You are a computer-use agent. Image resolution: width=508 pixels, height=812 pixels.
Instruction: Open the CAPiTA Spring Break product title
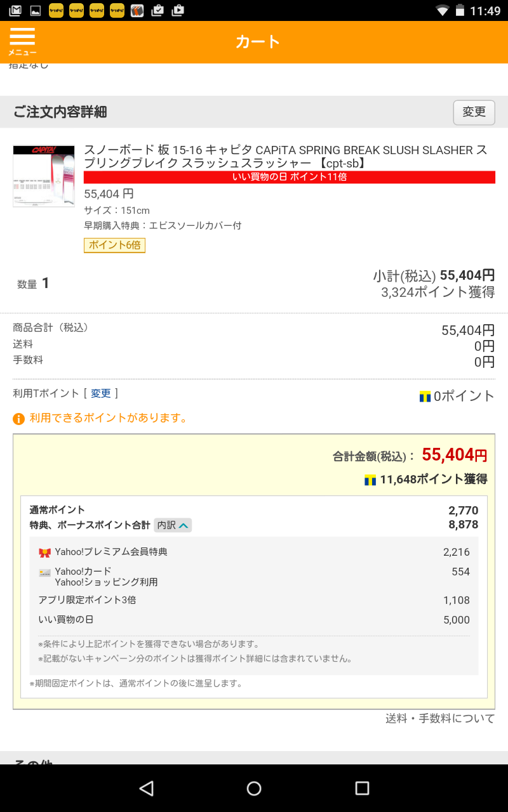tap(286, 157)
